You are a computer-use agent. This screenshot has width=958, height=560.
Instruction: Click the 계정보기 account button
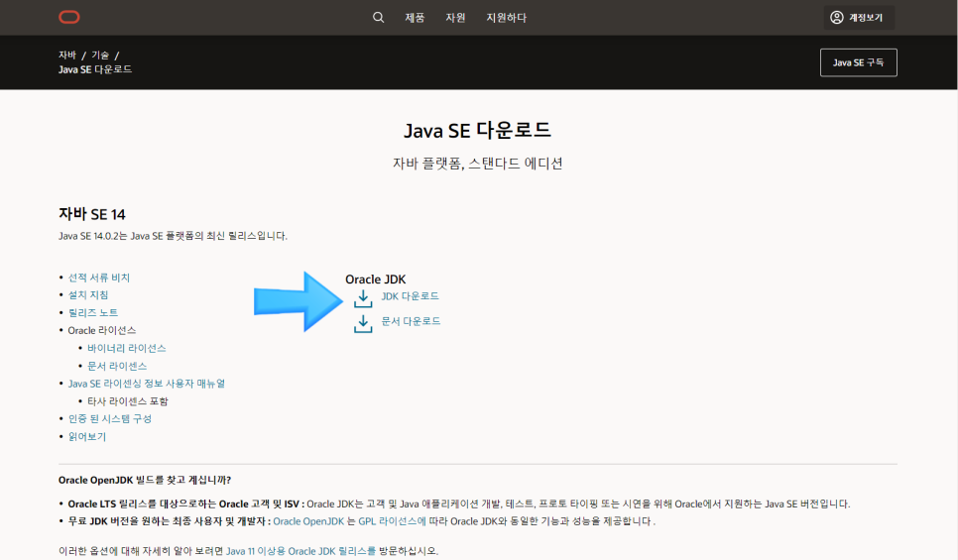[859, 17]
